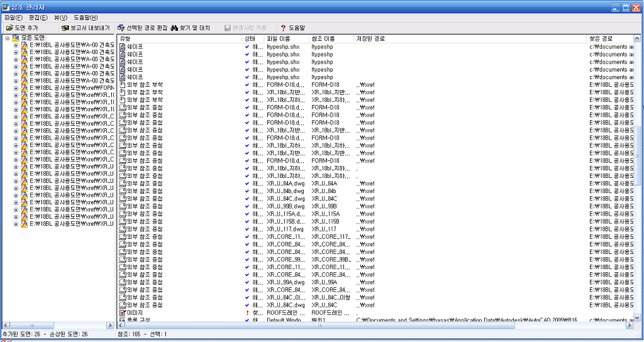Click the reference list horizontal scrollbar left arrow

121,325
